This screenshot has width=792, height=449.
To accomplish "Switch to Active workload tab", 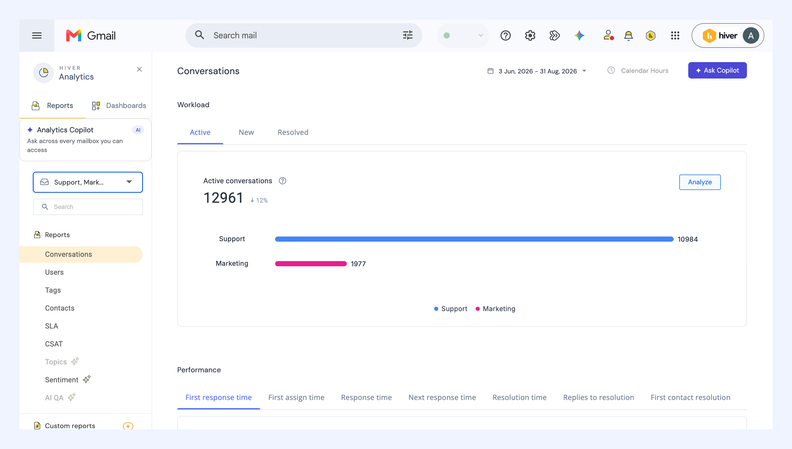I will [200, 132].
